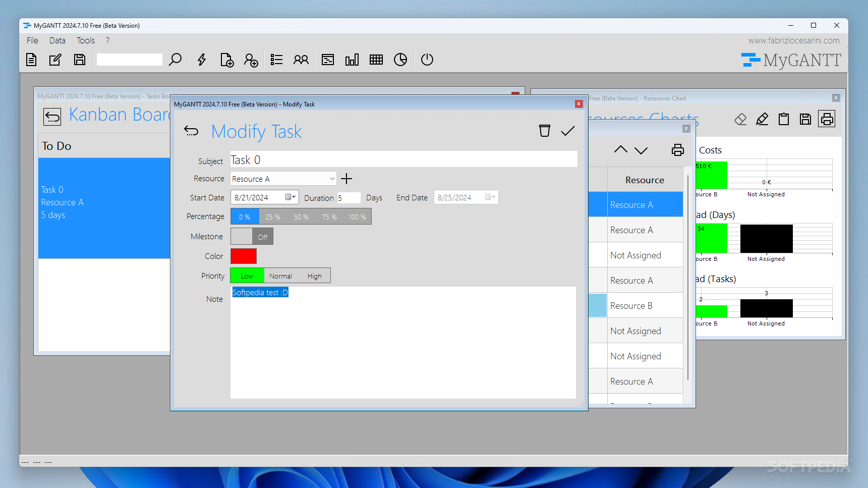868x488 pixels.
Task: Open the grid table view icon
Action: pos(376,60)
